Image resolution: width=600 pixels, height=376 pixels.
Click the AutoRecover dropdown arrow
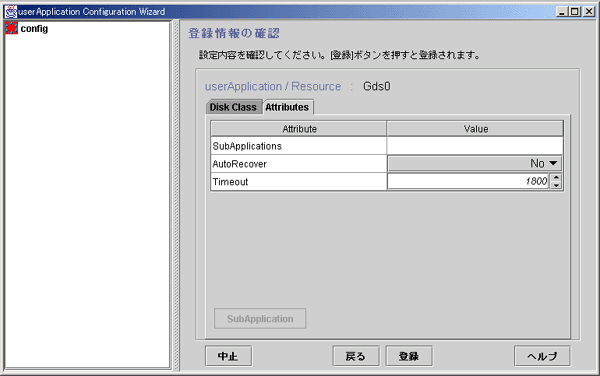[x=553, y=163]
